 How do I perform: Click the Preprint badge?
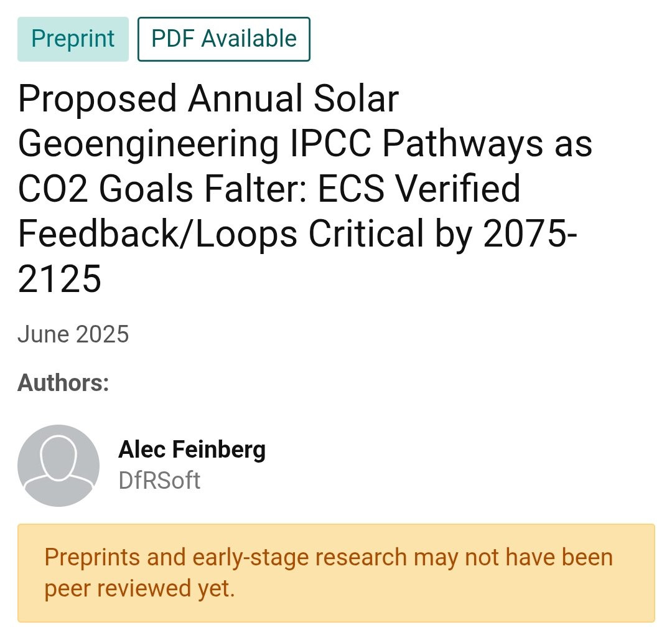pos(73,39)
